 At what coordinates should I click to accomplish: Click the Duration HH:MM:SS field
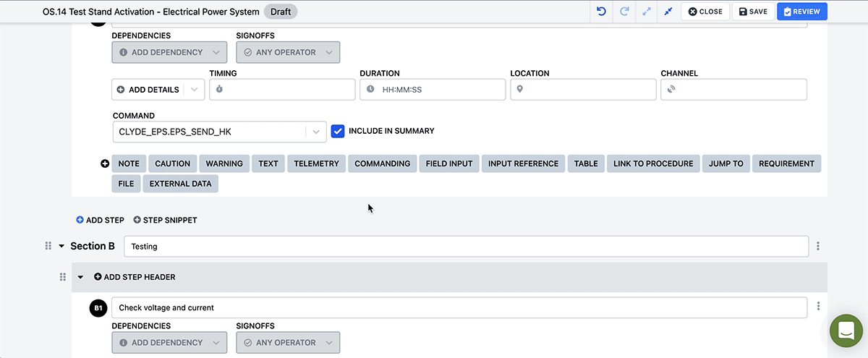tap(433, 90)
